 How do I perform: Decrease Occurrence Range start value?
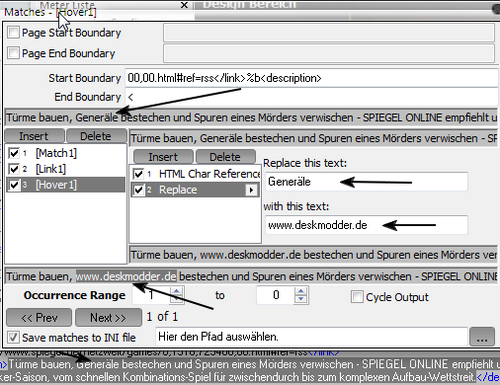click(176, 299)
